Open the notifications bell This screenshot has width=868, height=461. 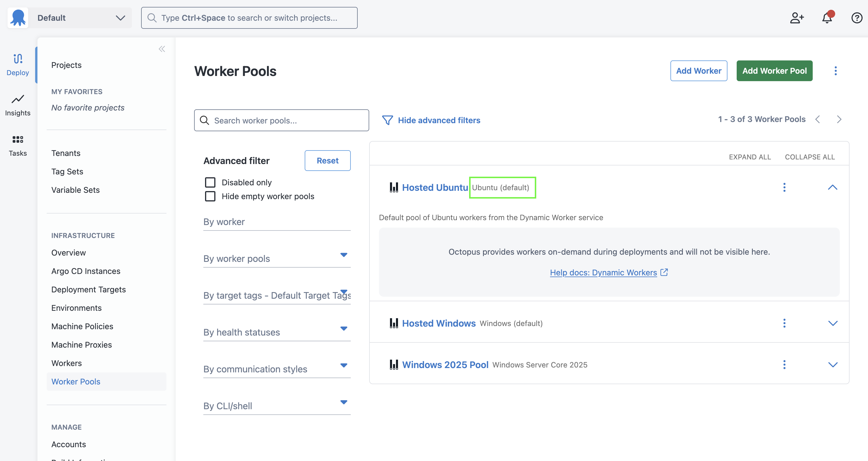827,18
